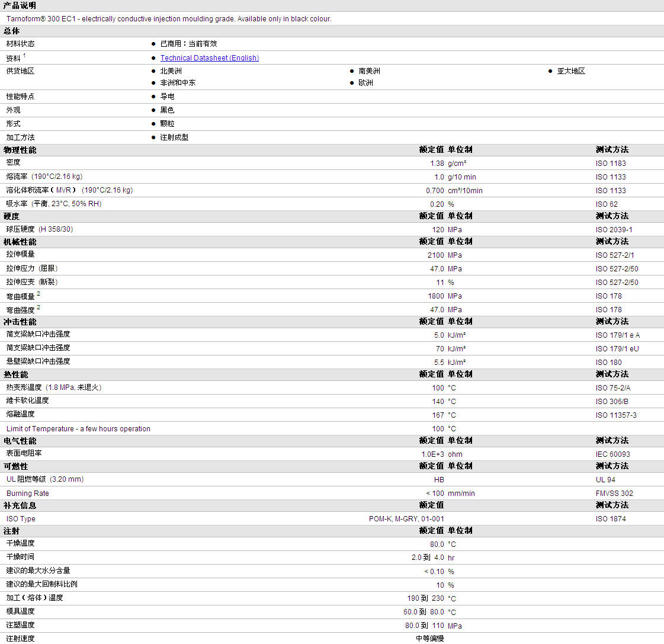
Task: Select the 颗粒 form value
Action: pyautogui.click(x=167, y=123)
